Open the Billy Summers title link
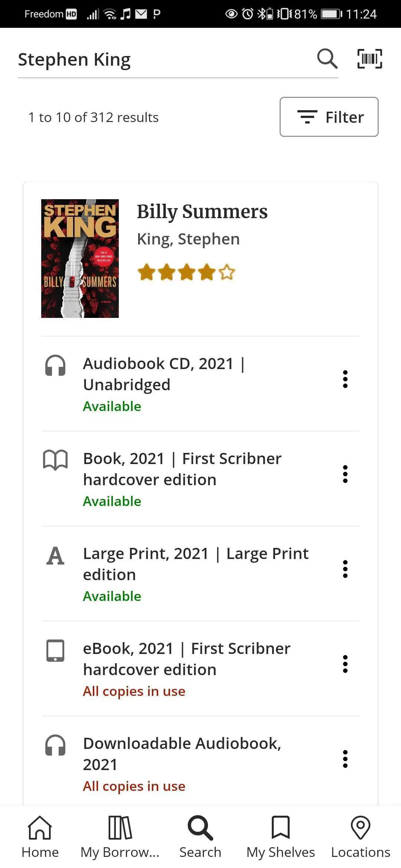Image resolution: width=401 pixels, height=868 pixels. pyautogui.click(x=202, y=212)
